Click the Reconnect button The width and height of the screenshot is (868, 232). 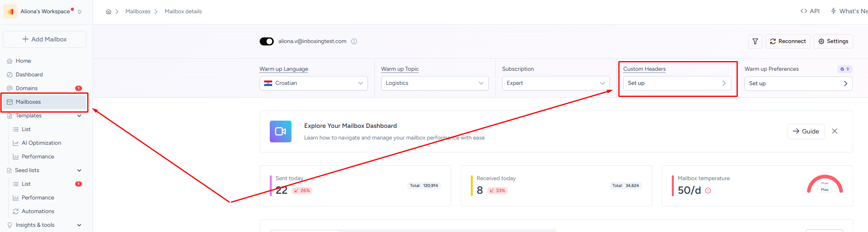pyautogui.click(x=788, y=41)
